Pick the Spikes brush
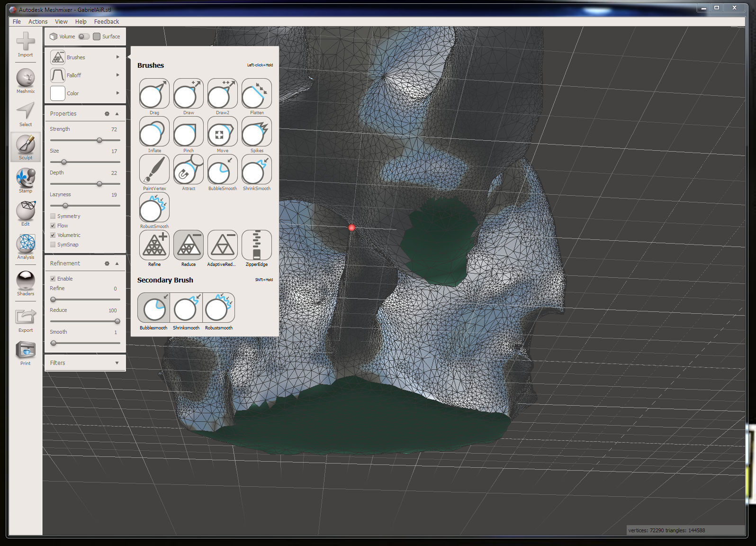Image resolution: width=756 pixels, height=546 pixels. (257, 132)
